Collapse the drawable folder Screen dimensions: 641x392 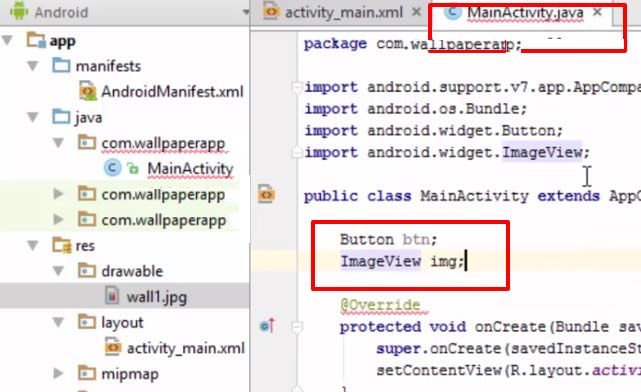58,271
